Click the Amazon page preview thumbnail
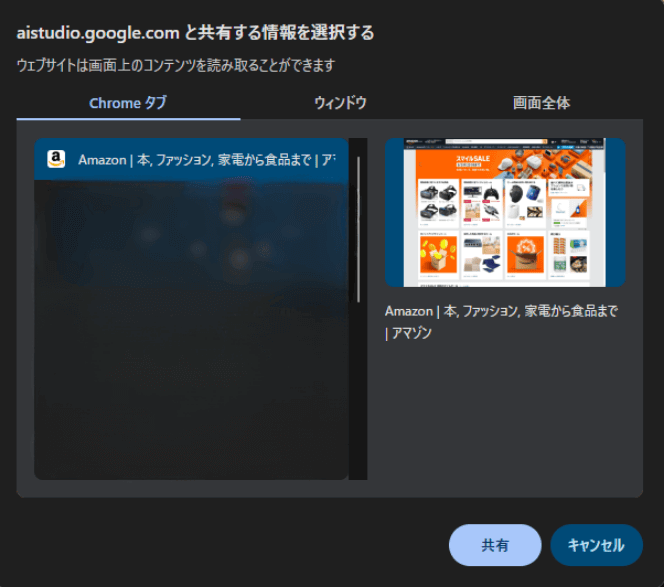 click(x=505, y=213)
